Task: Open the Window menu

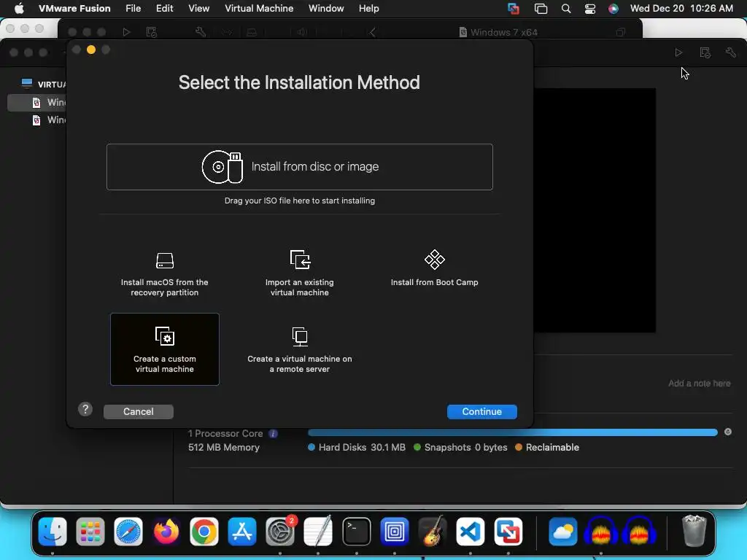Action: (326, 8)
